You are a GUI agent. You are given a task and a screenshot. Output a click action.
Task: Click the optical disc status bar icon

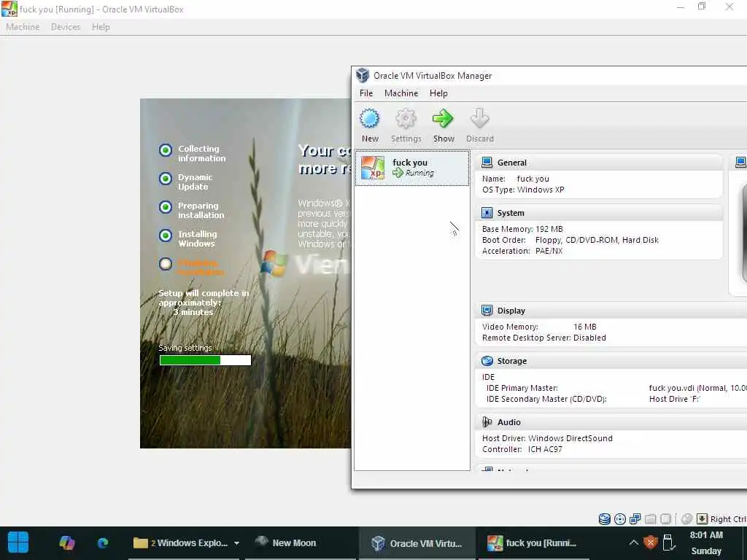click(x=620, y=519)
